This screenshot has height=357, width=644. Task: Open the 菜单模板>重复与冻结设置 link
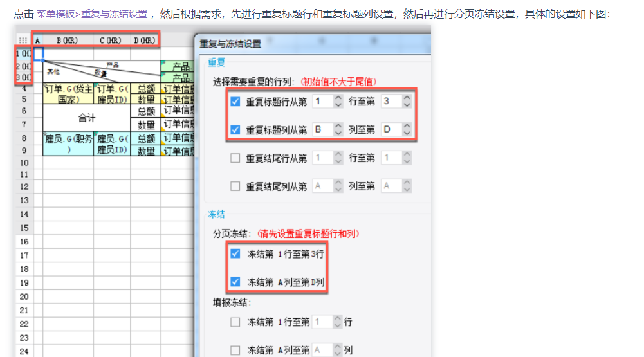point(91,14)
